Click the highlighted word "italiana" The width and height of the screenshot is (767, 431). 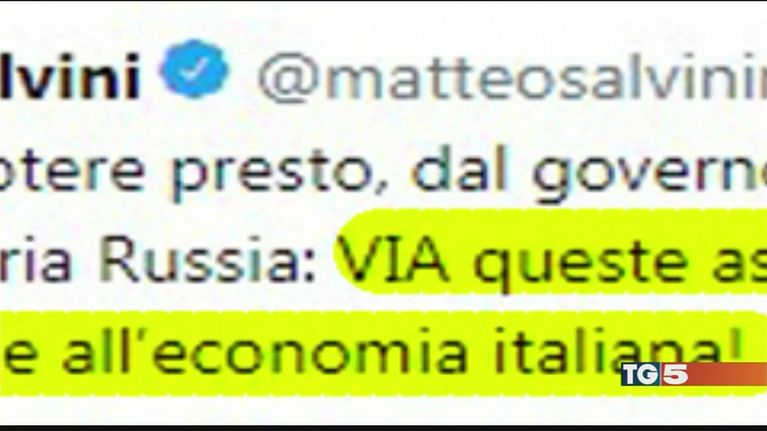(x=608, y=351)
